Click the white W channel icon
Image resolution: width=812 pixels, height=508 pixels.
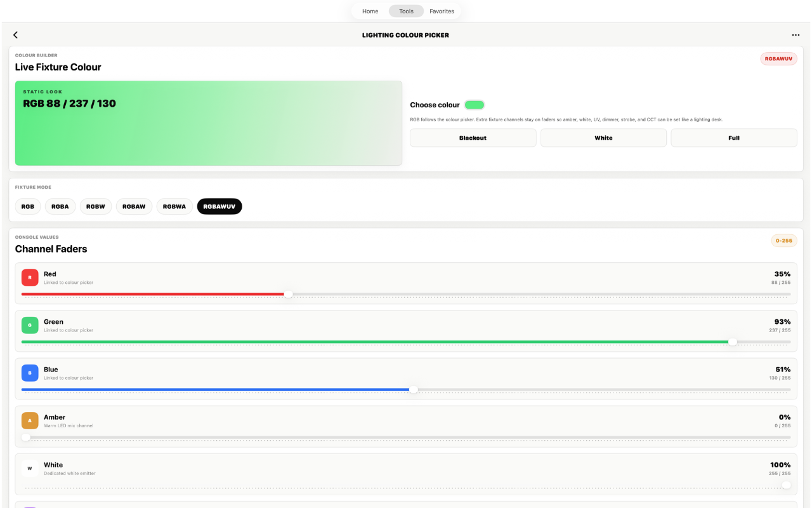pos(30,468)
